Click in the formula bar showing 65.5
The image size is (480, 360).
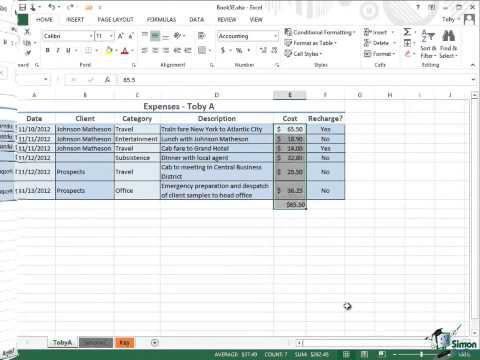[x=295, y=80]
